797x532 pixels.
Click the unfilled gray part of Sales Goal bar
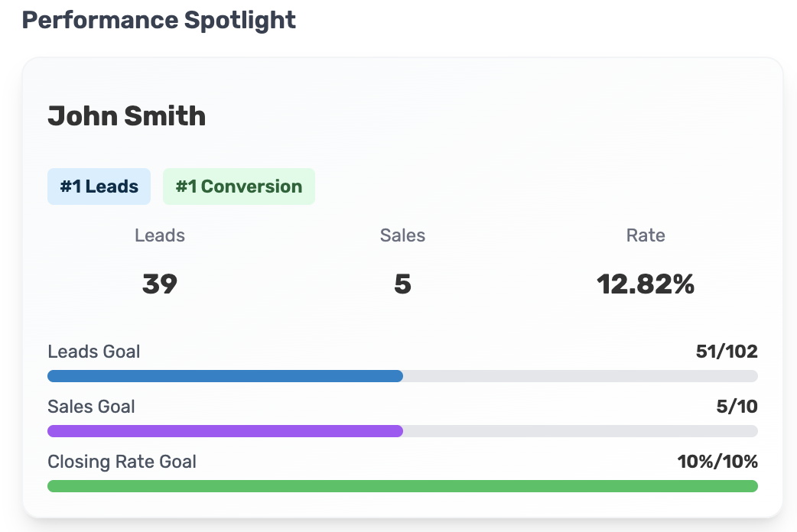pos(580,431)
